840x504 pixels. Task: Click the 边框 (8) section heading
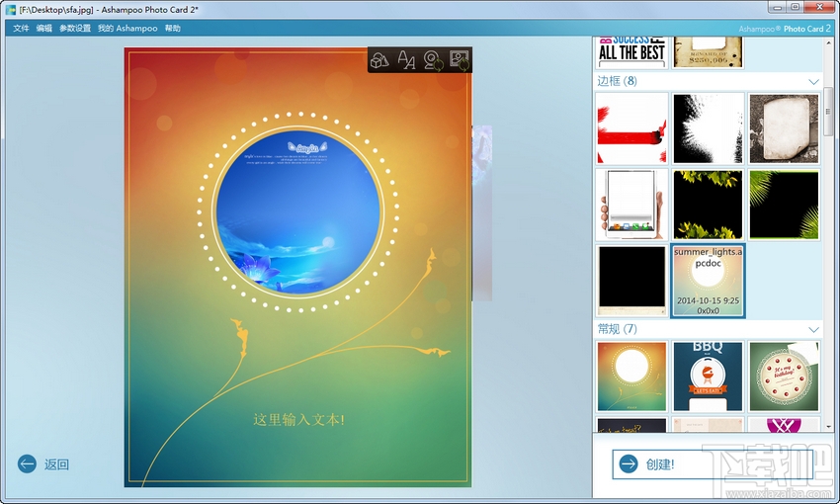[617, 81]
